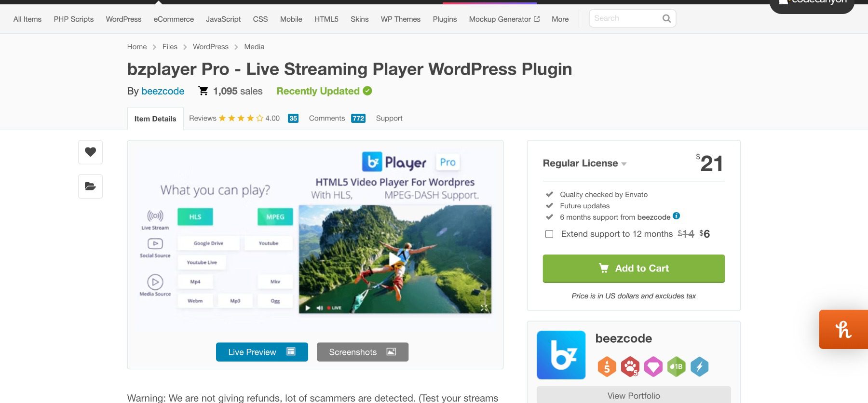Viewport: 868px width, 403px height.
Task: Click the green 1B badge
Action: [x=677, y=367]
